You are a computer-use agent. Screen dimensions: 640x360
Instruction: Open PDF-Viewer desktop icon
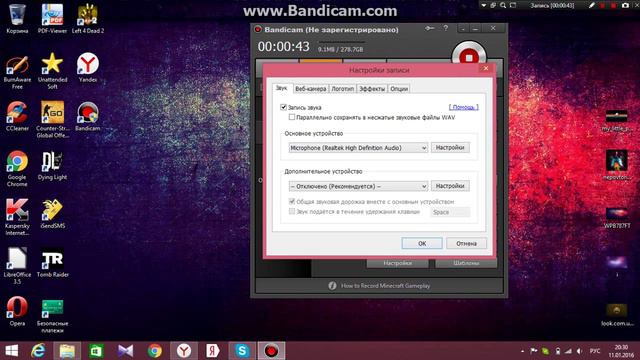coord(52,18)
